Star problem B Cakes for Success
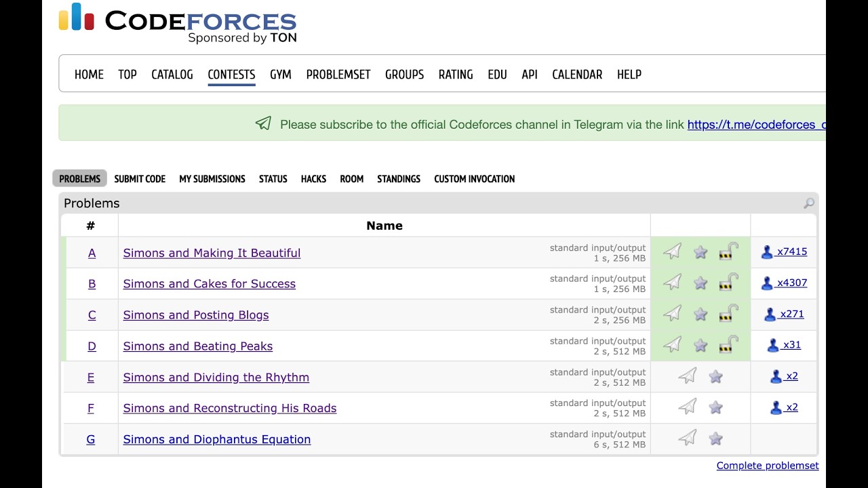The height and width of the screenshot is (488, 868). pos(701,283)
